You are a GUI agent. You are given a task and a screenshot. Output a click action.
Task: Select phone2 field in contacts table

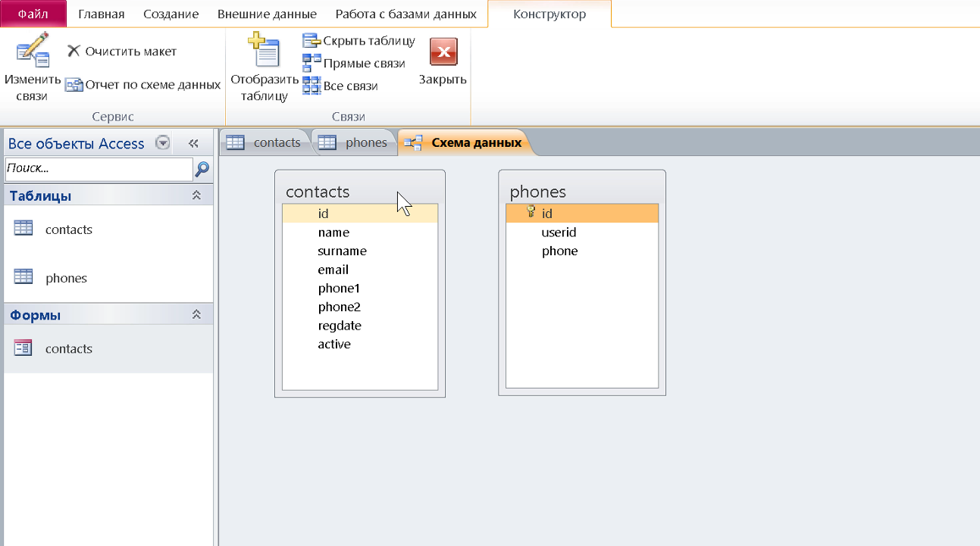[x=360, y=307]
